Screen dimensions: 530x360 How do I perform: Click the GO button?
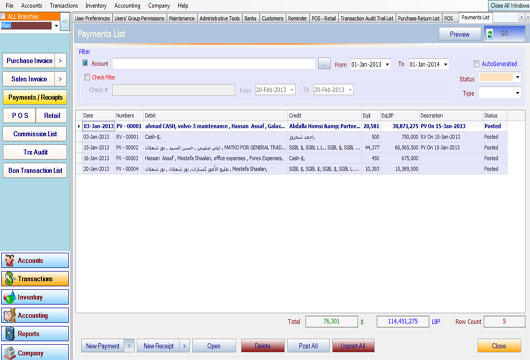point(505,34)
